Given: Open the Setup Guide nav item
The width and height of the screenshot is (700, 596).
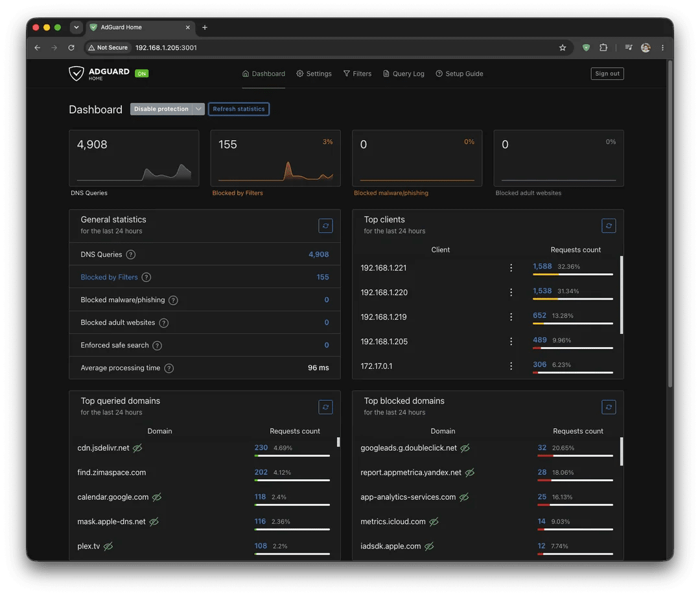Looking at the screenshot, I should coord(460,74).
